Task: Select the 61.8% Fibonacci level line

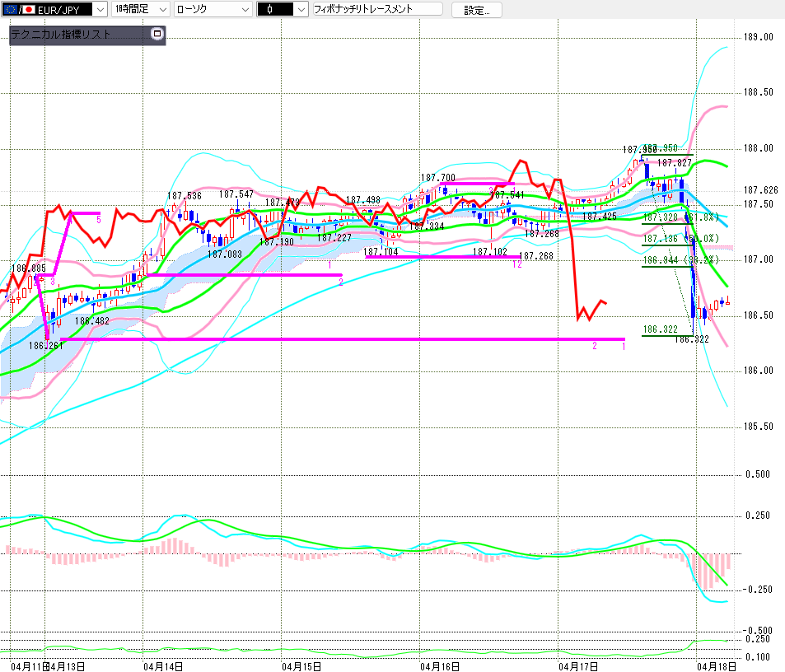Action: click(666, 223)
